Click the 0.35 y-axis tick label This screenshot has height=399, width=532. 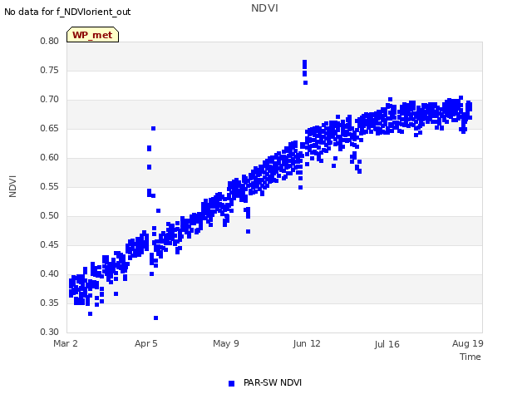point(50,303)
